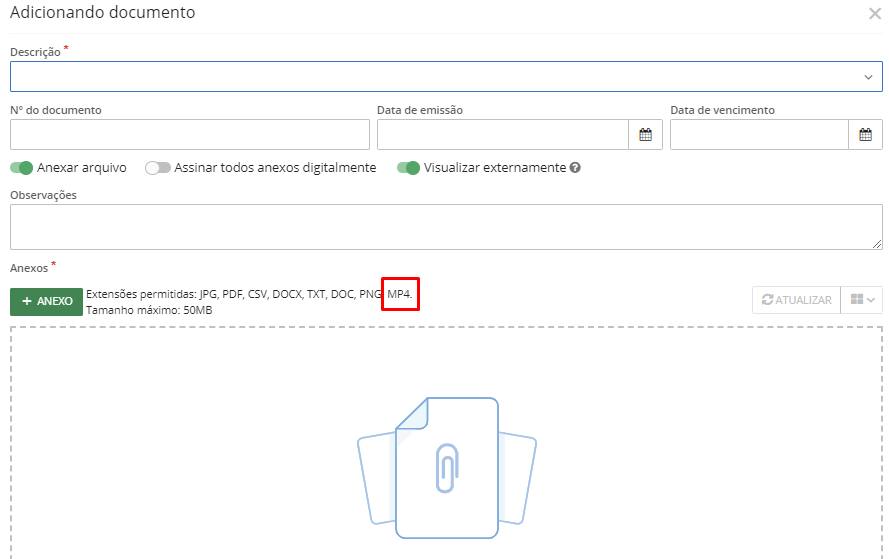Enable Assinar todos anexos digitalmente switch

(158, 168)
